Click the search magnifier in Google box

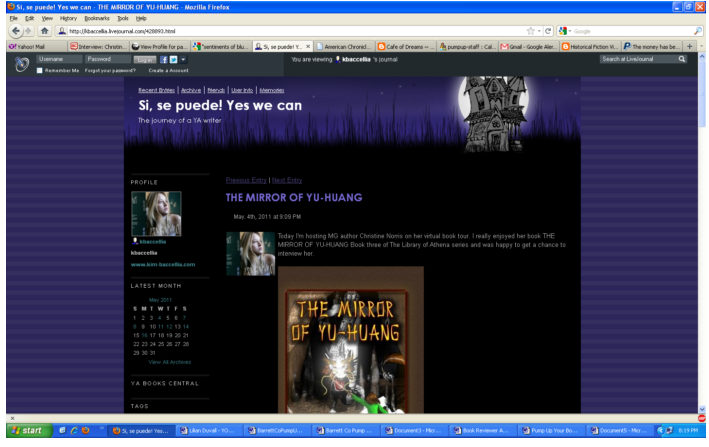pyautogui.click(x=698, y=31)
